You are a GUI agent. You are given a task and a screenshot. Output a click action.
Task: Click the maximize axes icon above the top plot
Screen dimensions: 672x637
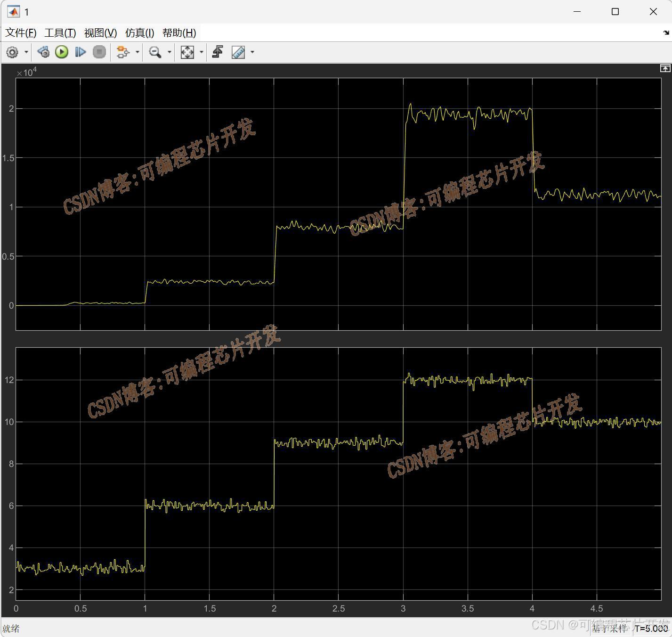(x=665, y=68)
